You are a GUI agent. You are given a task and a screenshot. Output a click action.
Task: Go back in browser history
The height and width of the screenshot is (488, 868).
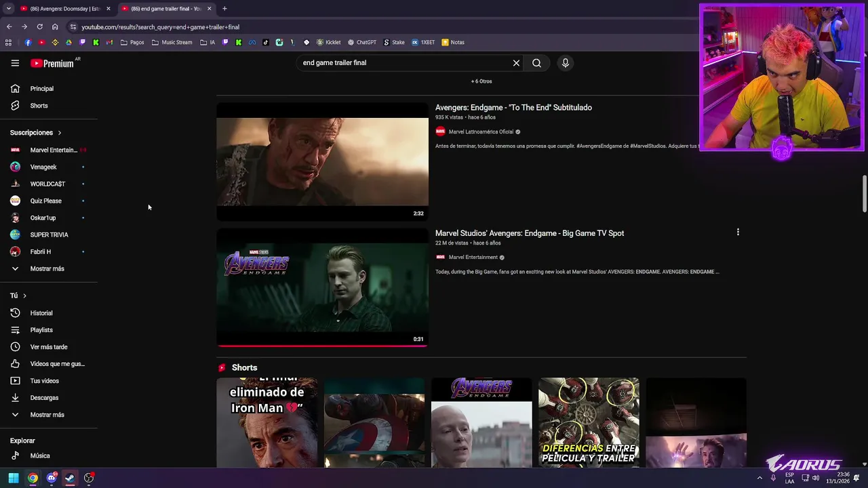pyautogui.click(x=9, y=27)
